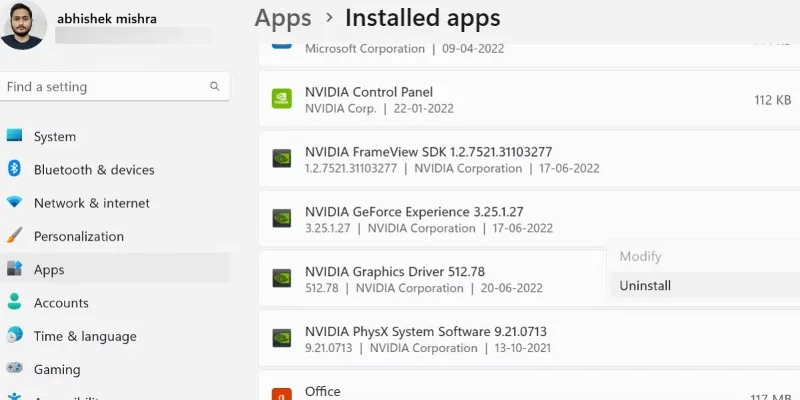Click the Personalization paintbrush icon
The height and width of the screenshot is (400, 800).
(14, 236)
